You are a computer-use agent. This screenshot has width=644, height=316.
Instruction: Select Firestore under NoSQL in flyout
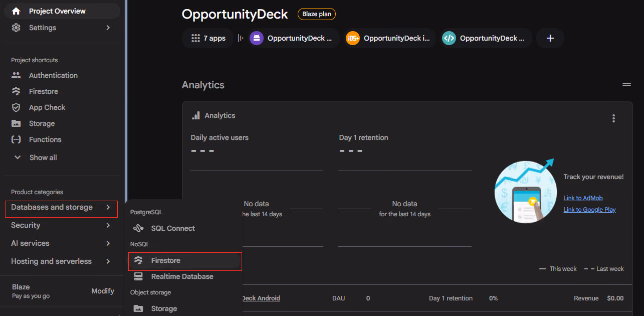185,260
